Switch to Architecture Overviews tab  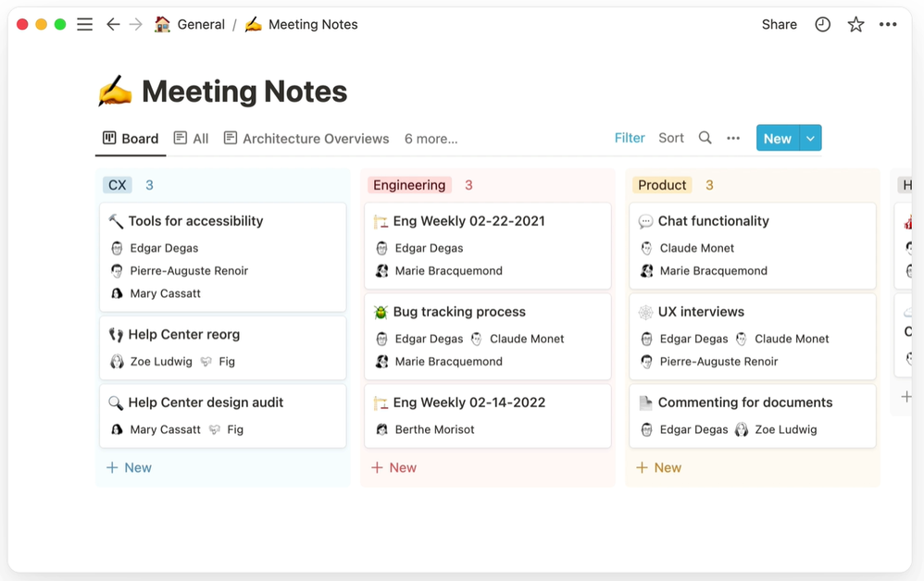306,139
